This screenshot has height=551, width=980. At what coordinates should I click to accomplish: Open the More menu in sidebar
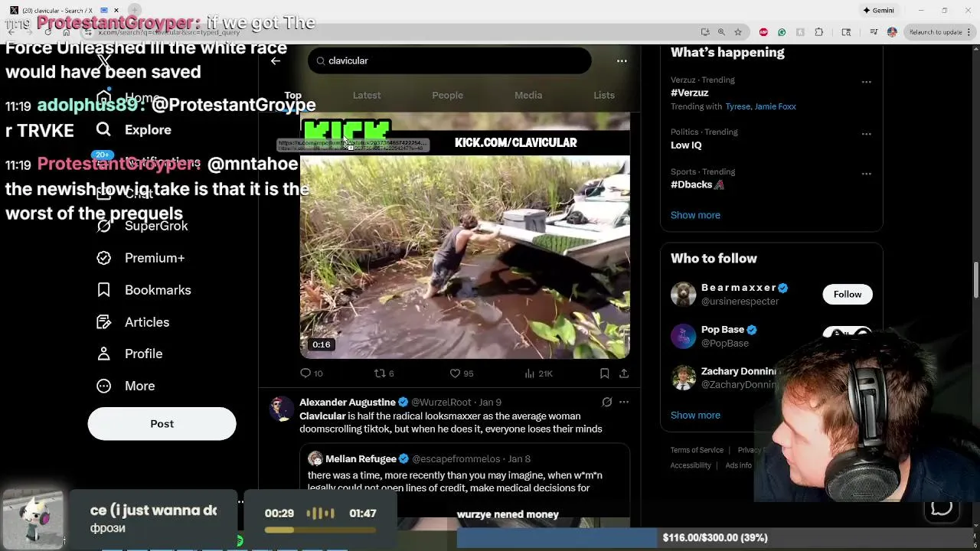point(126,386)
